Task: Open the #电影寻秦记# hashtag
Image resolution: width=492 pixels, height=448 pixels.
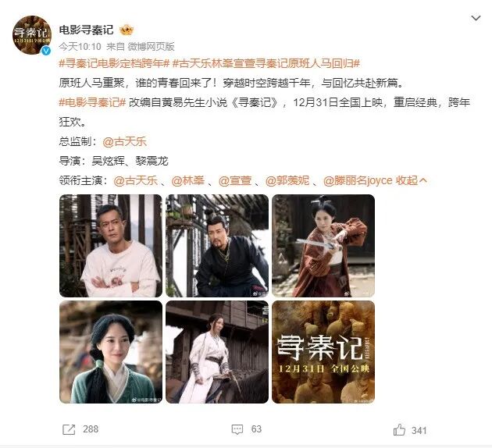Action: (x=93, y=102)
